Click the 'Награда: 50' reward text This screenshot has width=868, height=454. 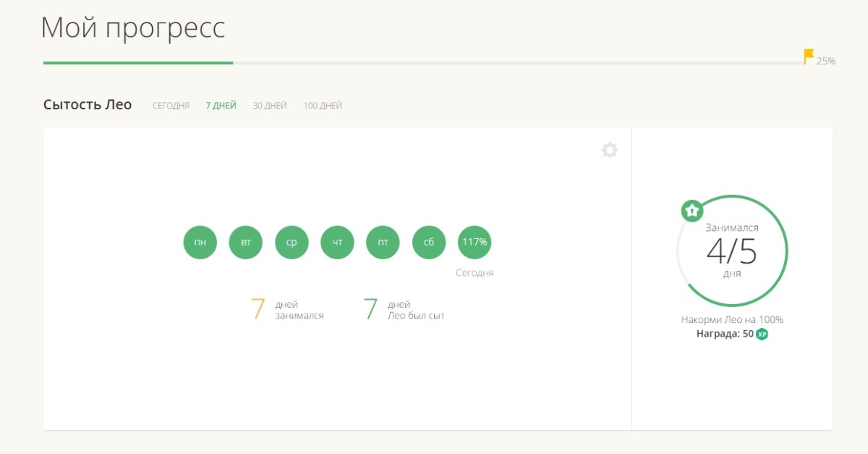point(725,335)
